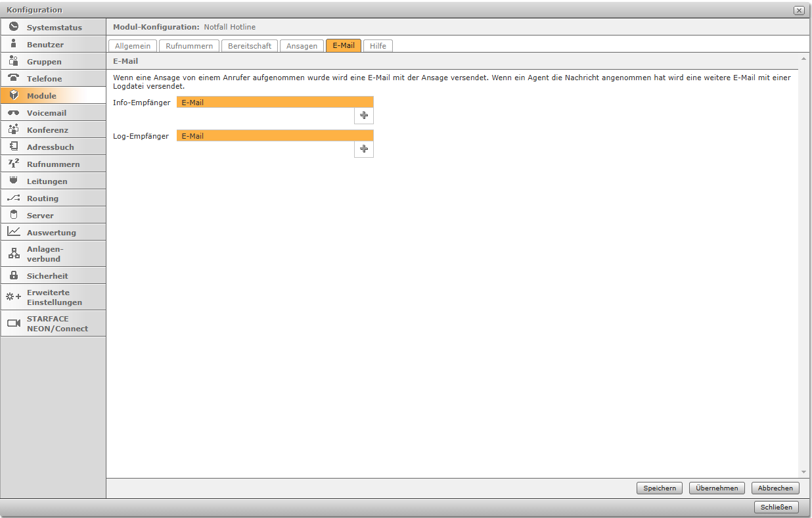Add a Log-Empfänger with the plus button
Screen dimensions: 812x518
(x=364, y=149)
